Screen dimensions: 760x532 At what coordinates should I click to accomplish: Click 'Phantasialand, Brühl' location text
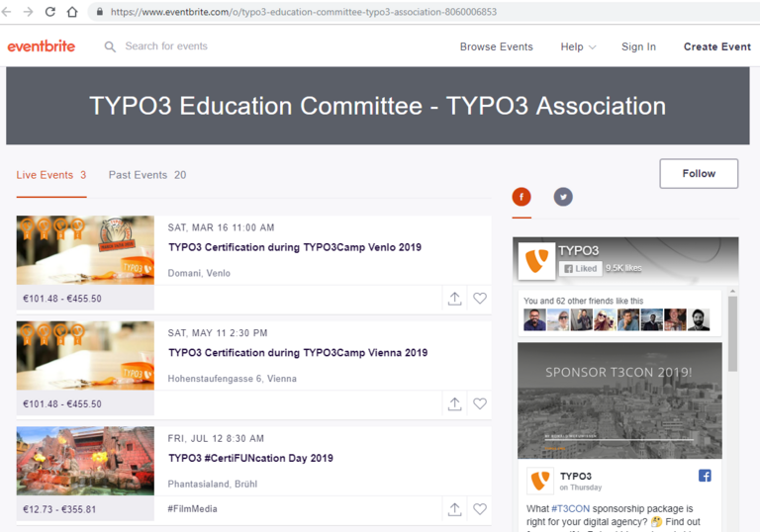(213, 484)
